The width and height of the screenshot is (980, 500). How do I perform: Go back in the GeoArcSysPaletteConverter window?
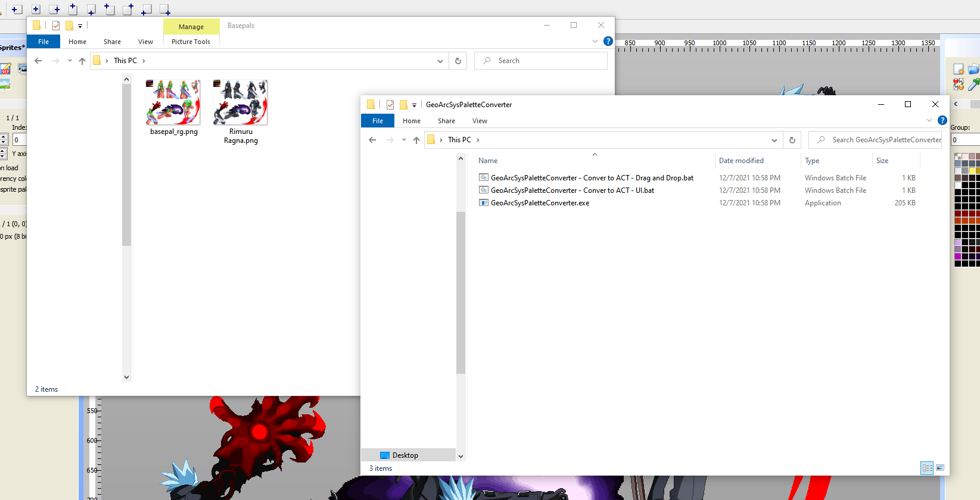372,140
